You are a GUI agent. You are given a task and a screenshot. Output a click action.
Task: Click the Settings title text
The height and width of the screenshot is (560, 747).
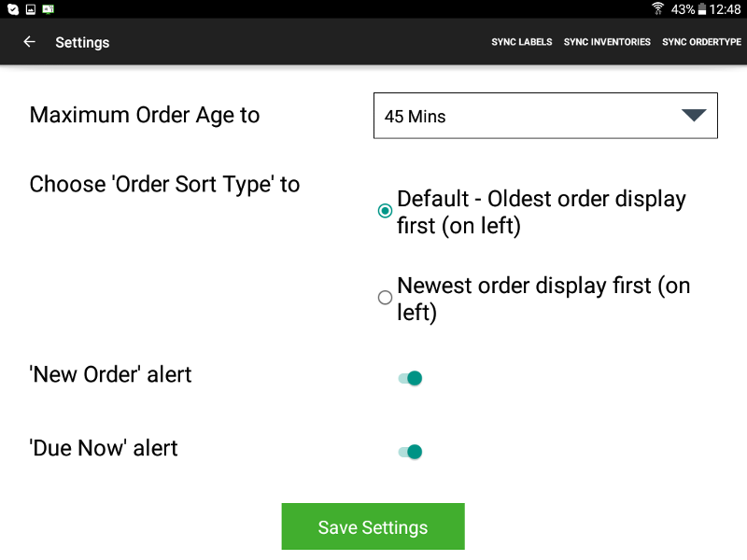(x=82, y=42)
